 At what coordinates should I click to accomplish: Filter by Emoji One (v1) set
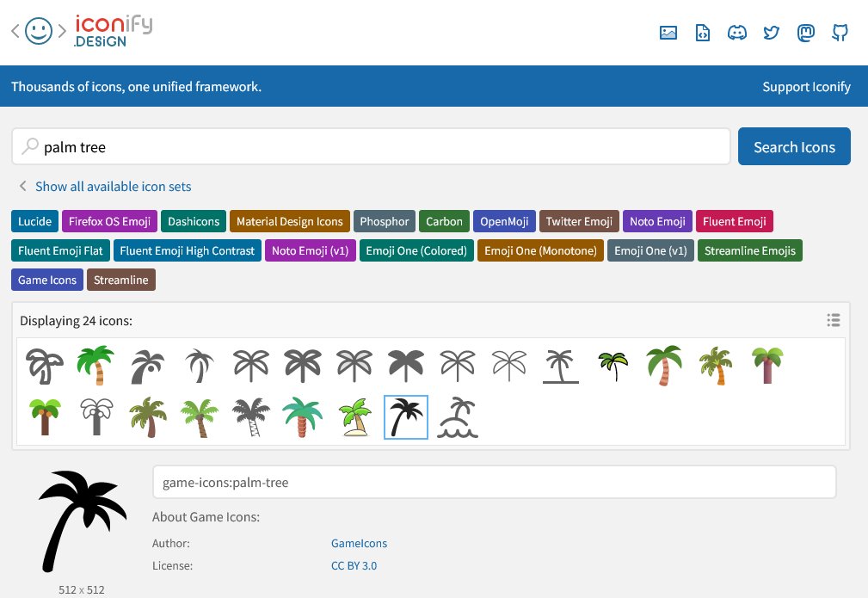[x=650, y=251]
